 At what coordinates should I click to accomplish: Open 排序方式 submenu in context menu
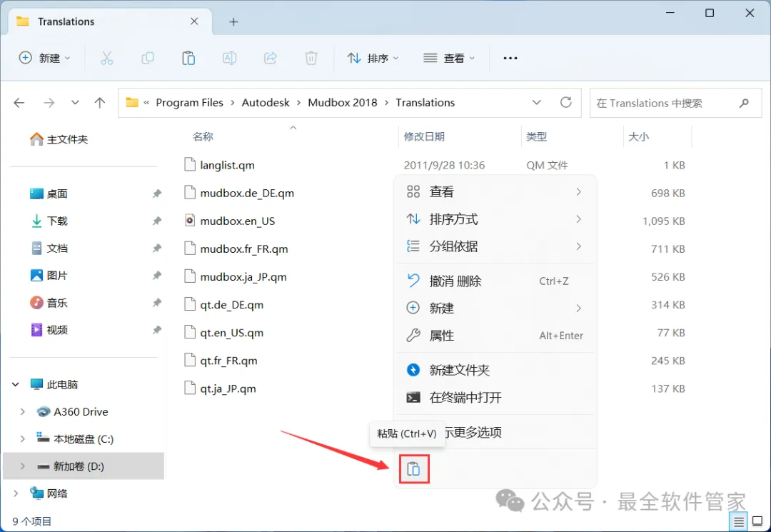click(x=495, y=219)
